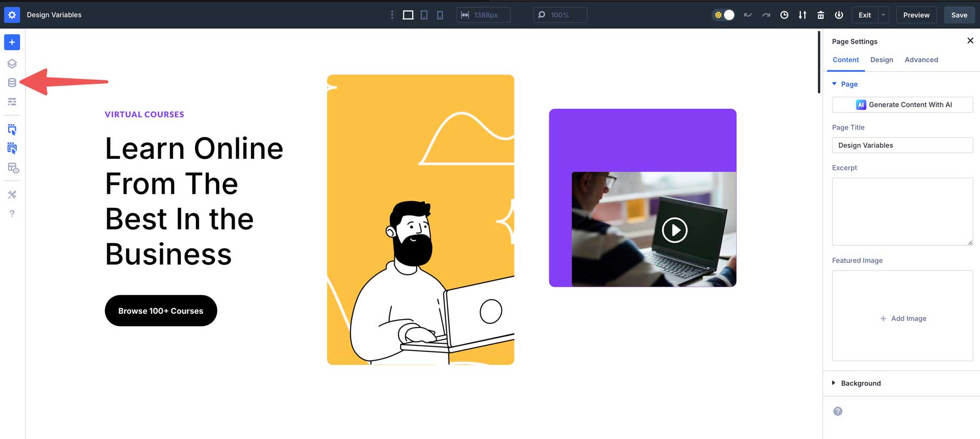
Task: Click the blue plus add-element button
Action: (12, 42)
